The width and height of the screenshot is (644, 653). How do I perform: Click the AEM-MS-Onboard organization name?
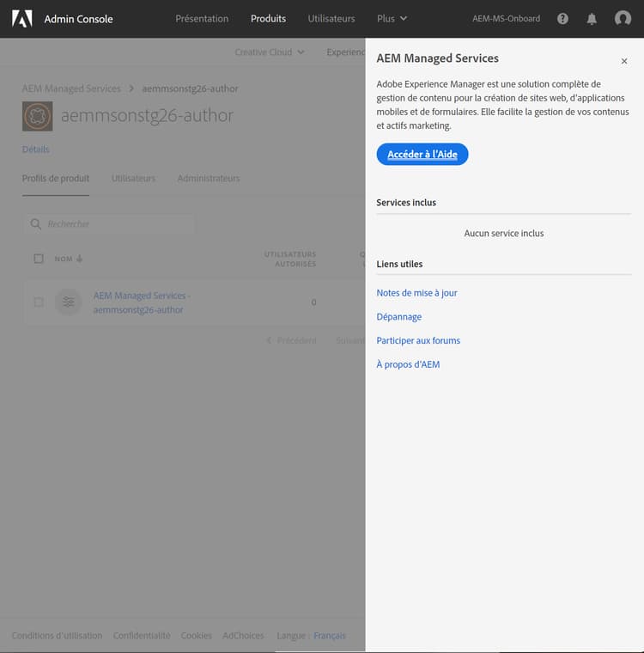point(507,19)
